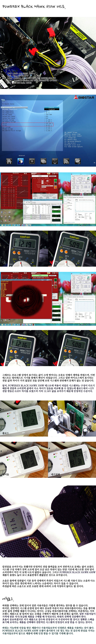Open the multimeter photo showing 12.19
The height and width of the screenshot is (644, 96).
pos(24,248)
